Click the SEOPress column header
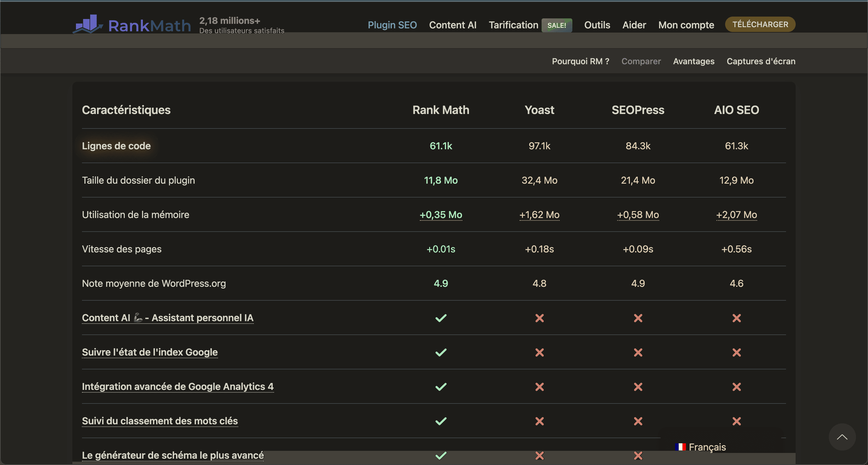The height and width of the screenshot is (465, 868). click(x=638, y=110)
